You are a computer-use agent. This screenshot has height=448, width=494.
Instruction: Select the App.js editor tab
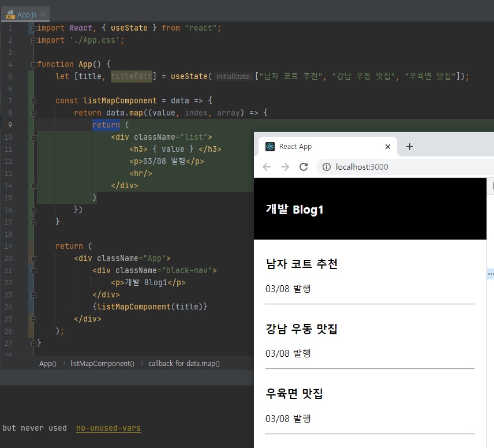pos(25,14)
